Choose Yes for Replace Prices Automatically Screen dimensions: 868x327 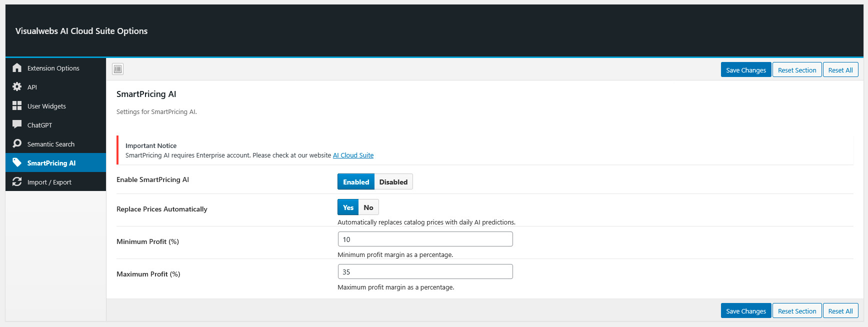348,207
